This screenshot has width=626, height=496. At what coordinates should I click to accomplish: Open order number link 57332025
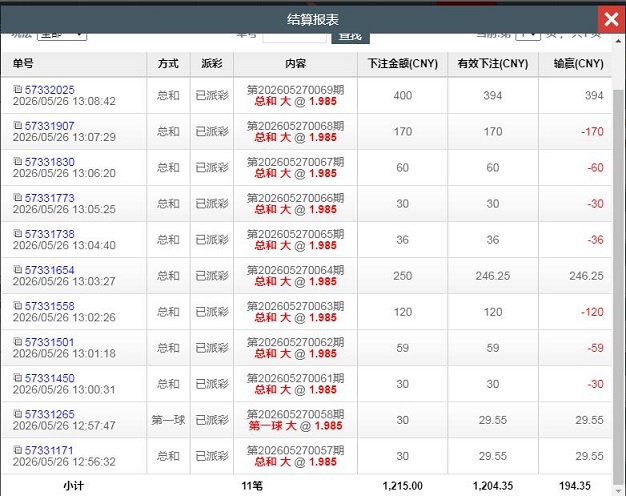click(x=50, y=90)
